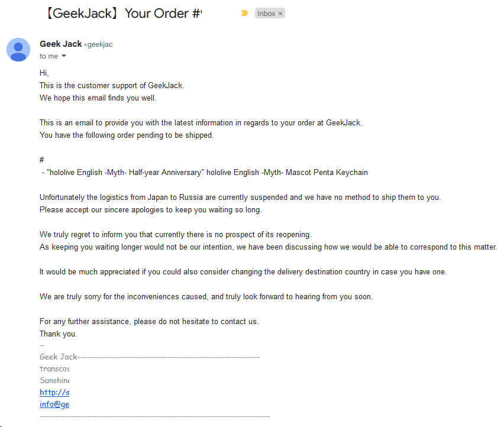Click the "Sunshine" signature address line
The width and height of the screenshot is (504, 427).
[x=54, y=380]
